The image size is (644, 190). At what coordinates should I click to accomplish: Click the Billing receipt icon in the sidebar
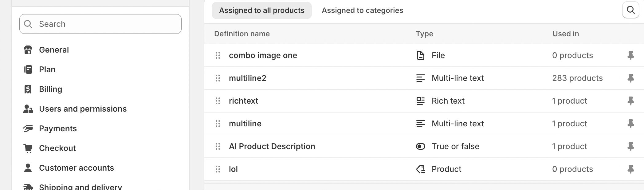tap(28, 89)
